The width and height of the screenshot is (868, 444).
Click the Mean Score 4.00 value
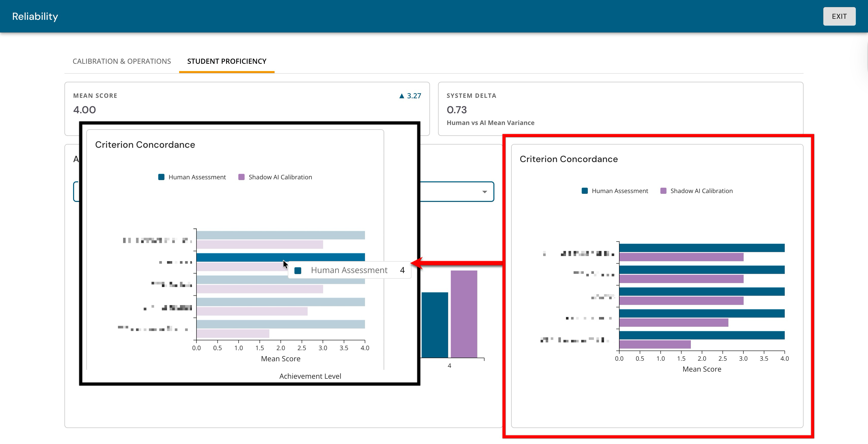click(x=85, y=109)
